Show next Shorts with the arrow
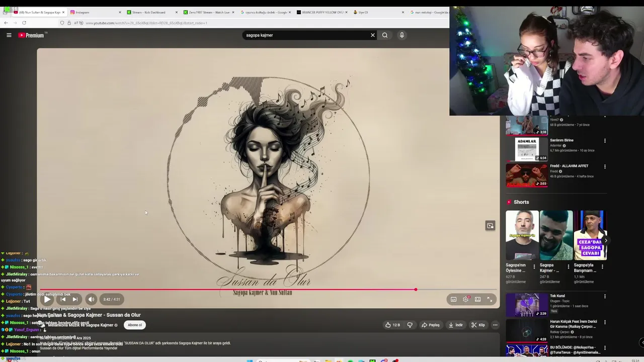Screen dimensions: 644x362 point(605,240)
